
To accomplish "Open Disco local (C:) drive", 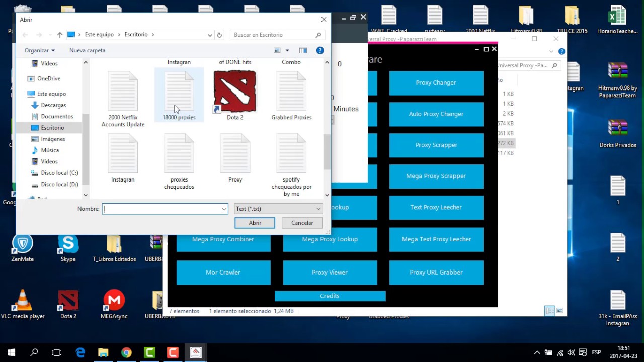I will click(59, 173).
